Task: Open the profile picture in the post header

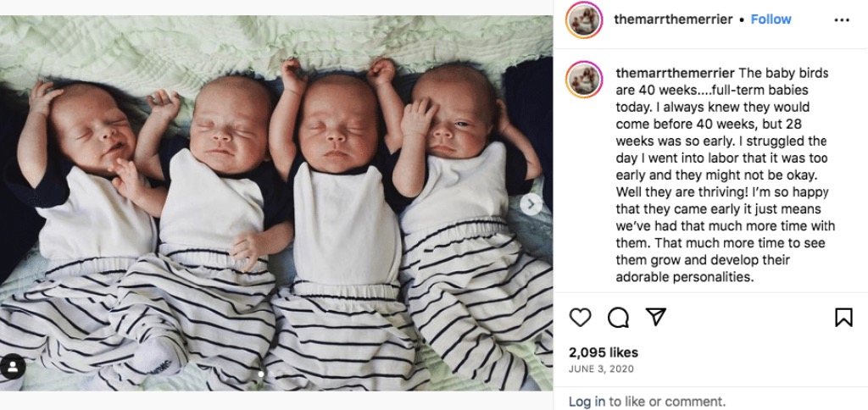Action: click(584, 20)
